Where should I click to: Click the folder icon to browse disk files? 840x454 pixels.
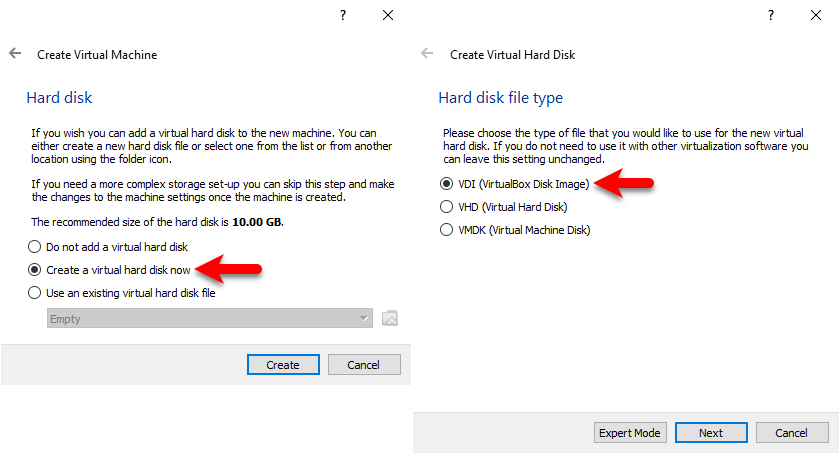[x=389, y=318]
